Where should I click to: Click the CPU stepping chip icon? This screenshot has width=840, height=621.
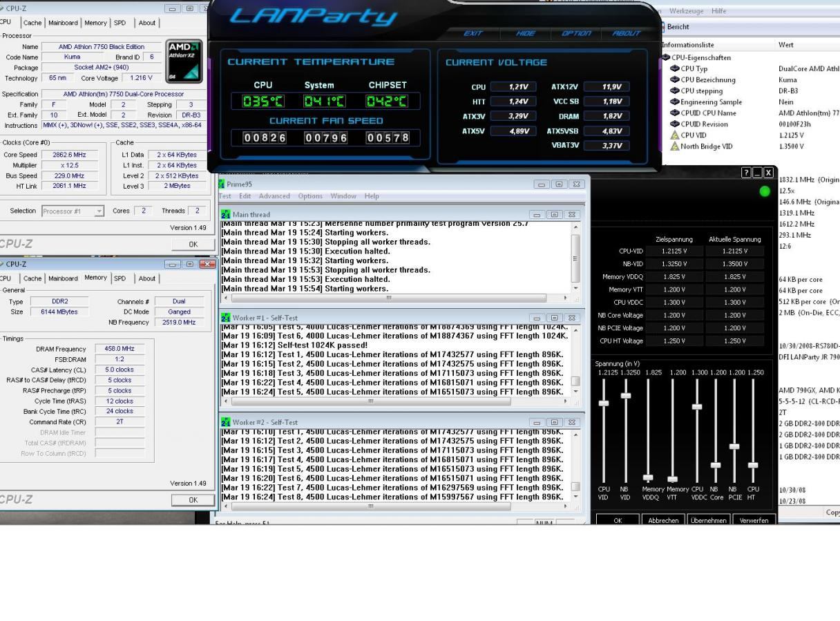[x=675, y=90]
